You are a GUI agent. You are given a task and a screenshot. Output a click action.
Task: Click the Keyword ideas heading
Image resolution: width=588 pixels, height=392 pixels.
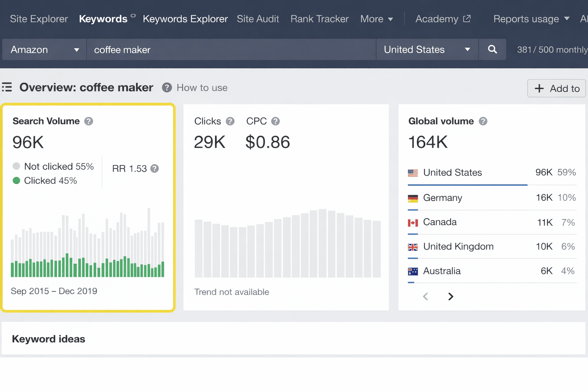pyautogui.click(x=49, y=339)
